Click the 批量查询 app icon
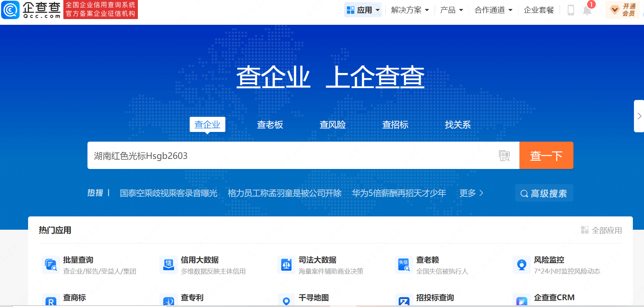 coord(51,265)
